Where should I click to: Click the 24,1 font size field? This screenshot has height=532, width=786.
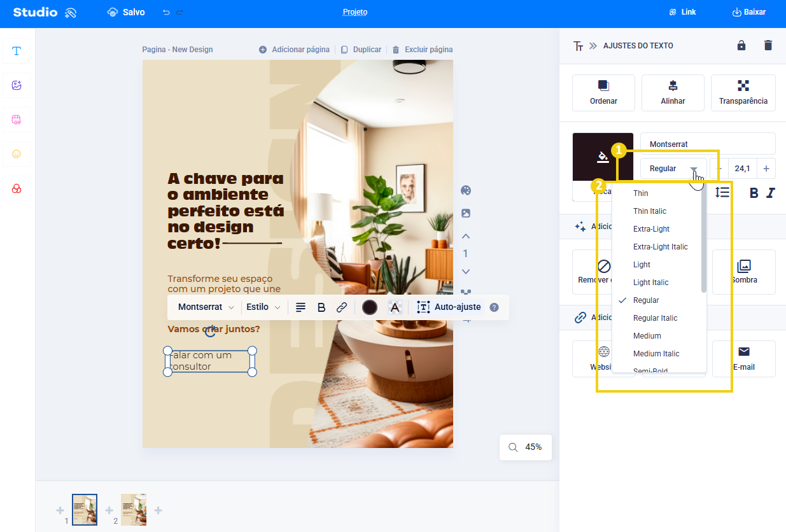[x=742, y=169]
